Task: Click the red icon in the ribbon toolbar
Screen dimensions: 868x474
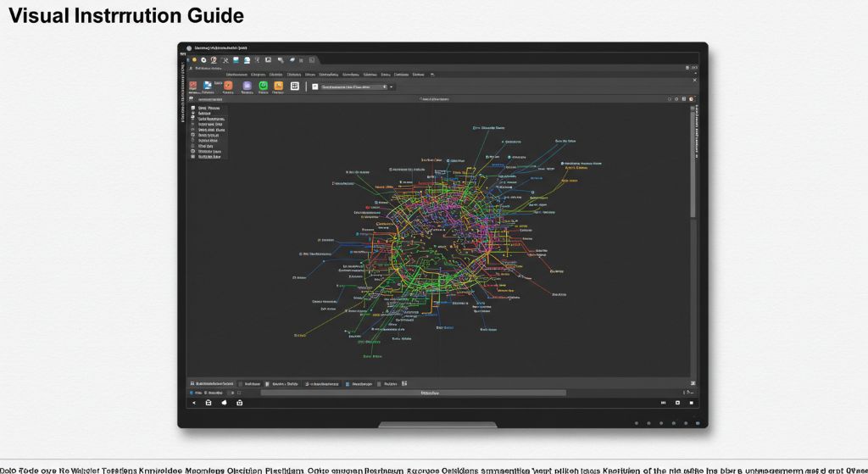Action: [193, 86]
